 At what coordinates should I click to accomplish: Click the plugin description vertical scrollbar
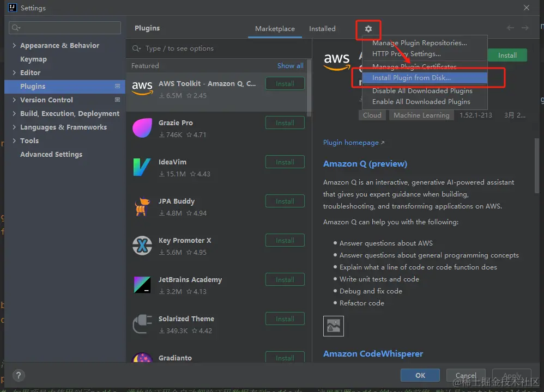click(537, 166)
